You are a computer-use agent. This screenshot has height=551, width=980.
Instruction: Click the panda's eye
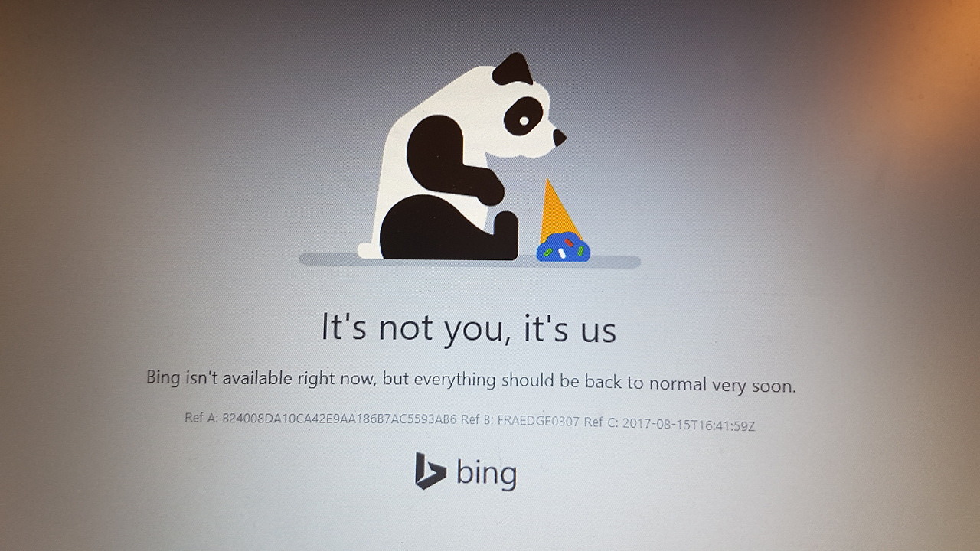coord(523,120)
